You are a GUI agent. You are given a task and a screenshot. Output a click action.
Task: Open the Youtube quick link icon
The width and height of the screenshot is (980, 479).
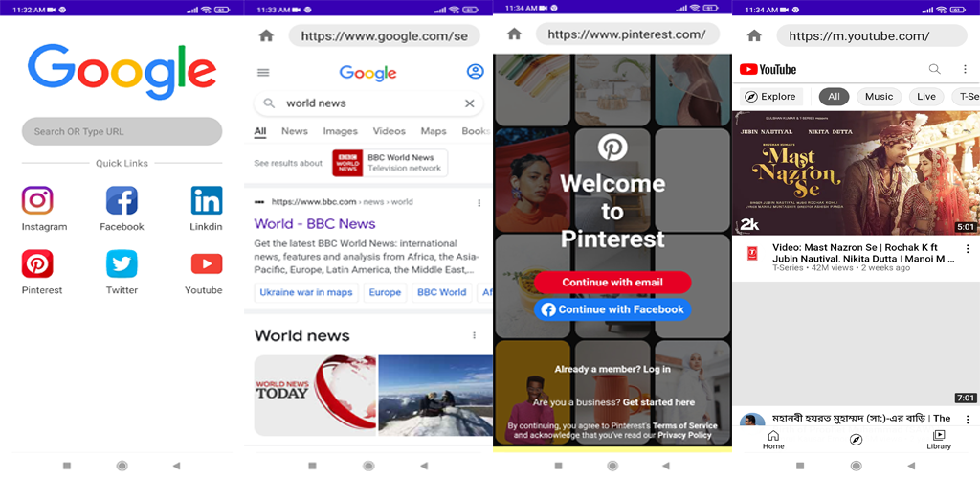(207, 263)
